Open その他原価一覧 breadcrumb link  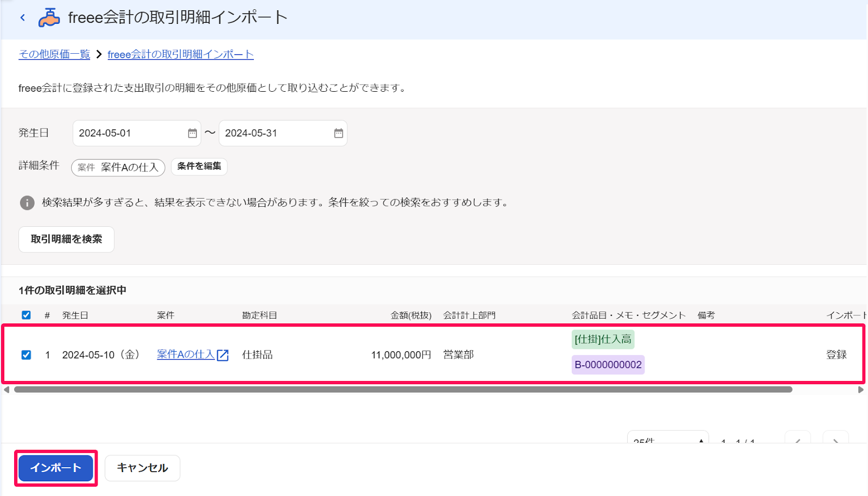click(54, 54)
